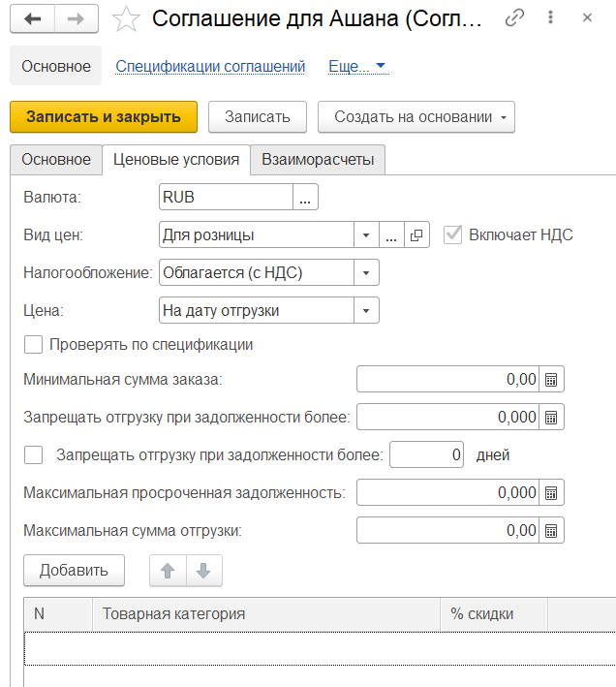Viewport: 616px width, 687px height.
Task: Move row down with arrow button
Action: 203,571
